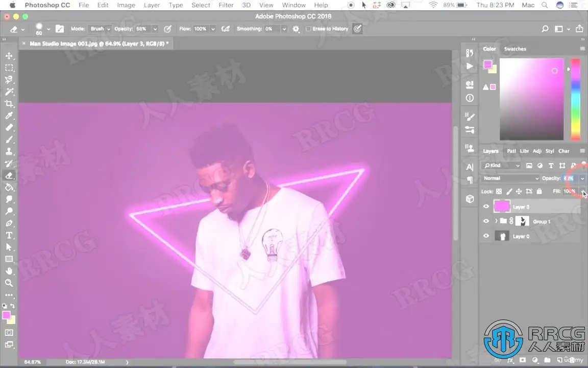Open smoothing options gear icon
The image size is (588, 368).
(296, 29)
